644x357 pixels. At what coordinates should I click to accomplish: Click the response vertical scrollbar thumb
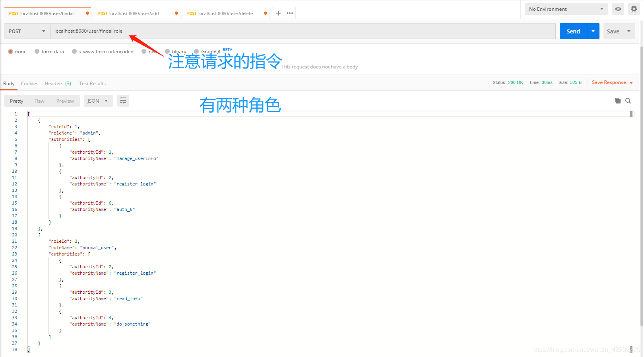click(x=631, y=114)
